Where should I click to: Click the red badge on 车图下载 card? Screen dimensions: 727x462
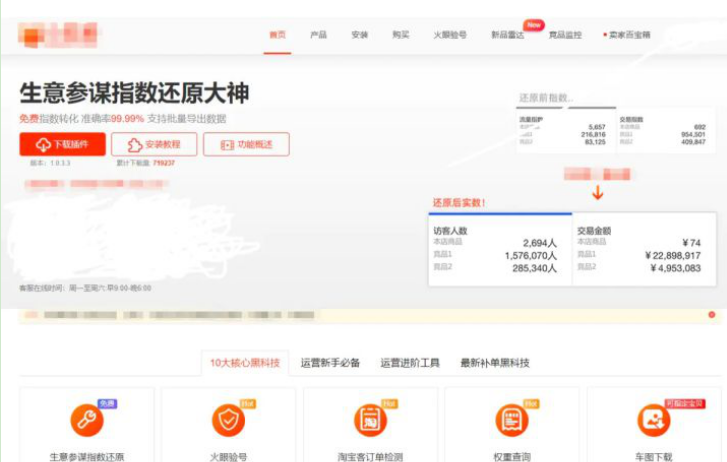pos(685,404)
